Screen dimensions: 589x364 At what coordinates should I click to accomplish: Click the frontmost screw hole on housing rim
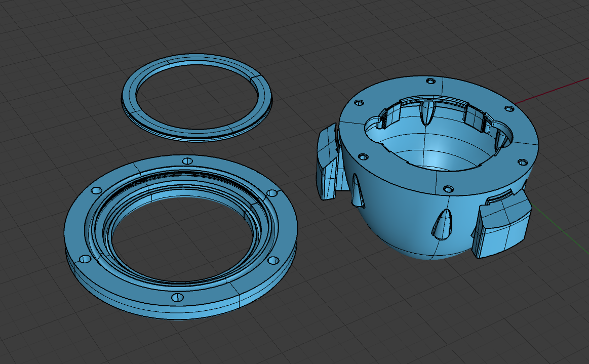click(x=446, y=189)
